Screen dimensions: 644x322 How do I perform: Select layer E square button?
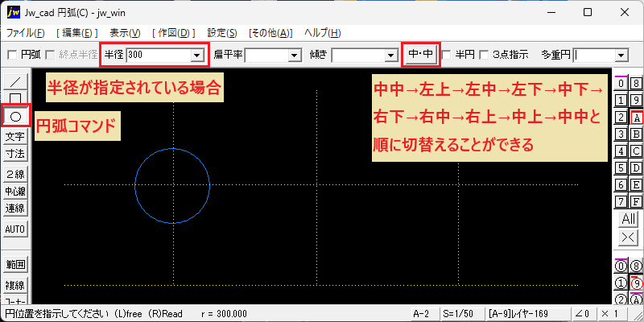pyautogui.click(x=636, y=185)
